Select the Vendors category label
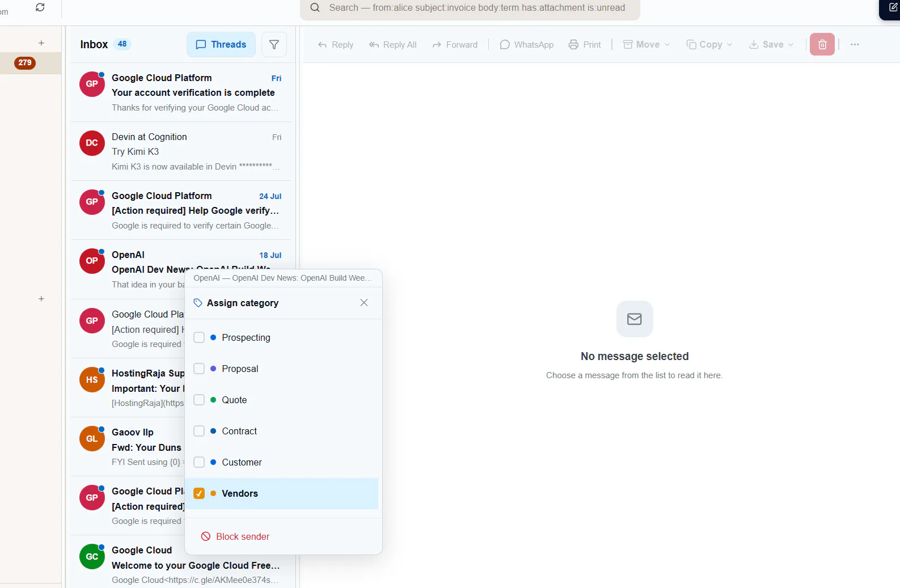This screenshot has height=588, width=900. coord(240,493)
